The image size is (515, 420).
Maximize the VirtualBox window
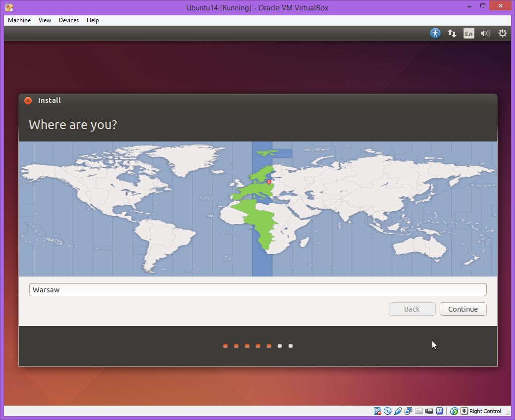tap(483, 6)
